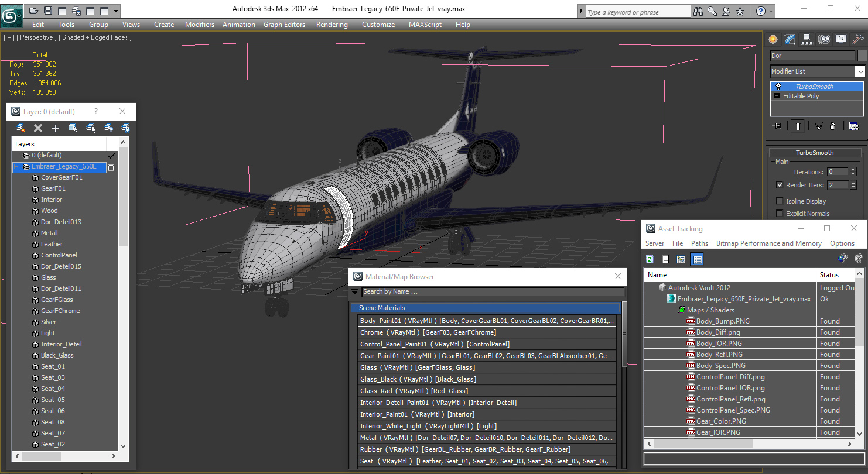Image resolution: width=868 pixels, height=474 pixels.
Task: Click the Layers column header
Action: pyautogui.click(x=59, y=144)
